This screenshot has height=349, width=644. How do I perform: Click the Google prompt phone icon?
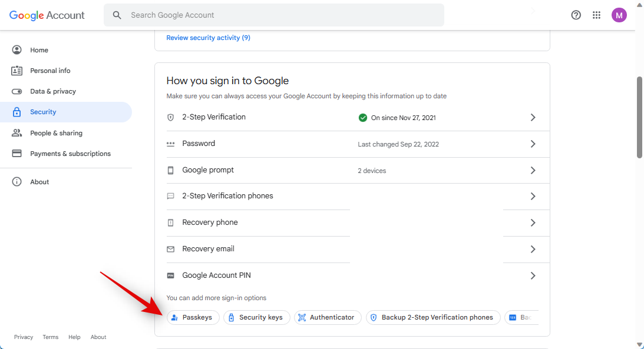pyautogui.click(x=170, y=170)
